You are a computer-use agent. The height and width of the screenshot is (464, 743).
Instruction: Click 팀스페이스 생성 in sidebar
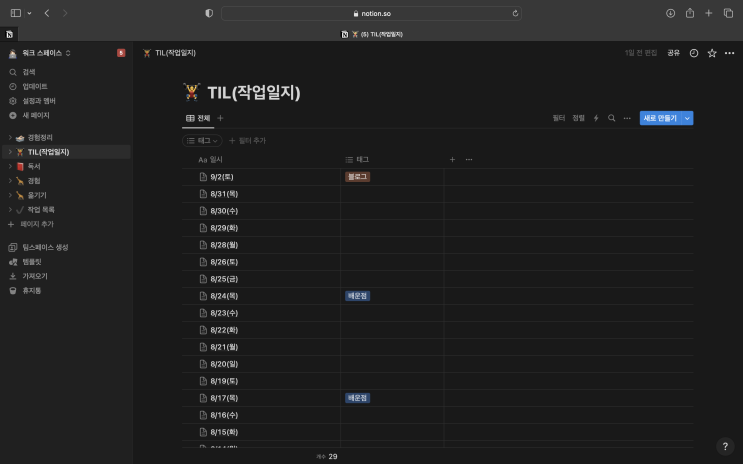(66, 247)
